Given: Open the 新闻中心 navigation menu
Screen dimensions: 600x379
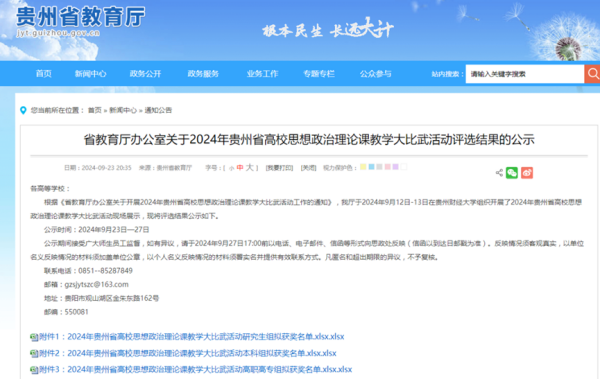Looking at the screenshot, I should [x=91, y=74].
